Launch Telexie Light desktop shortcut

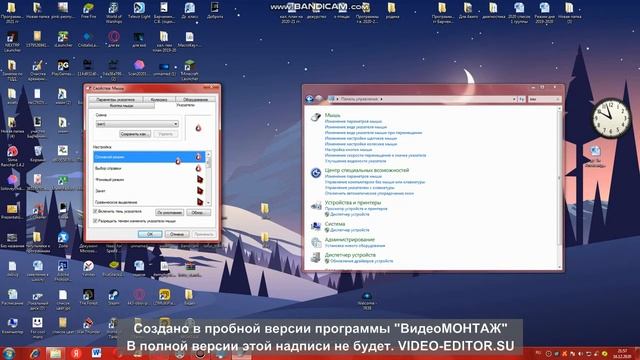[139, 11]
